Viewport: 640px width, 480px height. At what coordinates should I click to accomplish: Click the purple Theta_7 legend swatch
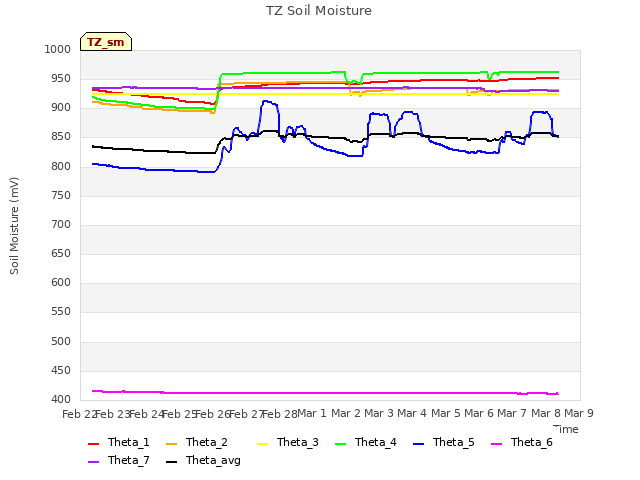click(93, 462)
